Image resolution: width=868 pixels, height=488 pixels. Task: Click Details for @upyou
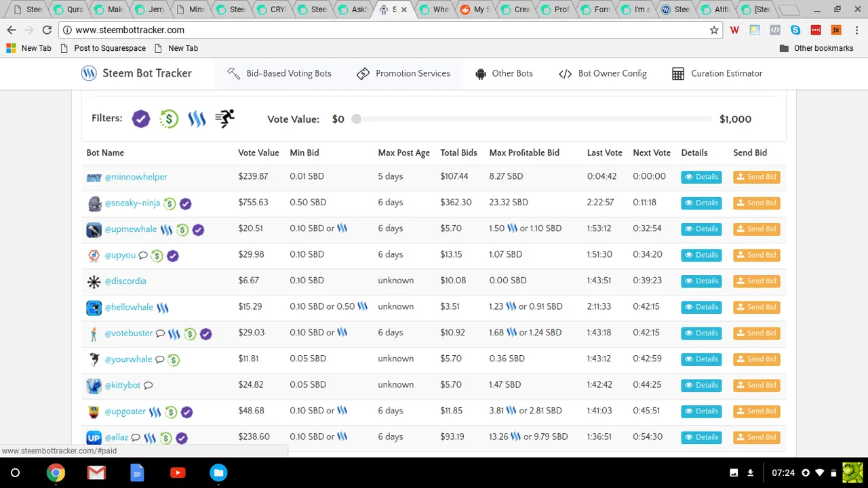701,255
